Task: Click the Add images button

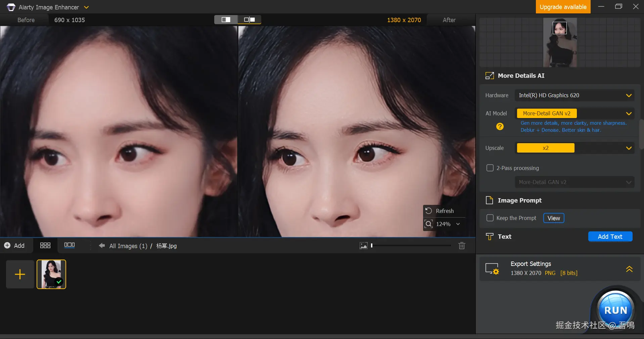Action: point(14,245)
